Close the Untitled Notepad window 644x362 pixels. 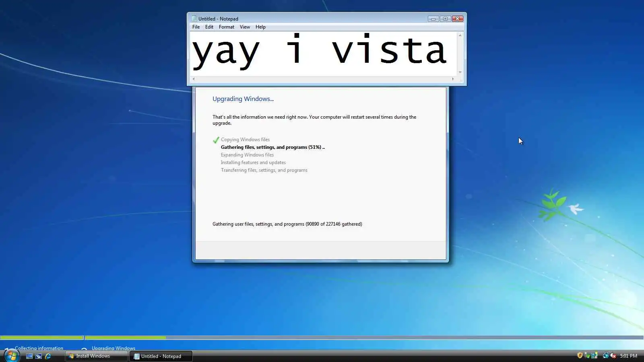(x=458, y=19)
